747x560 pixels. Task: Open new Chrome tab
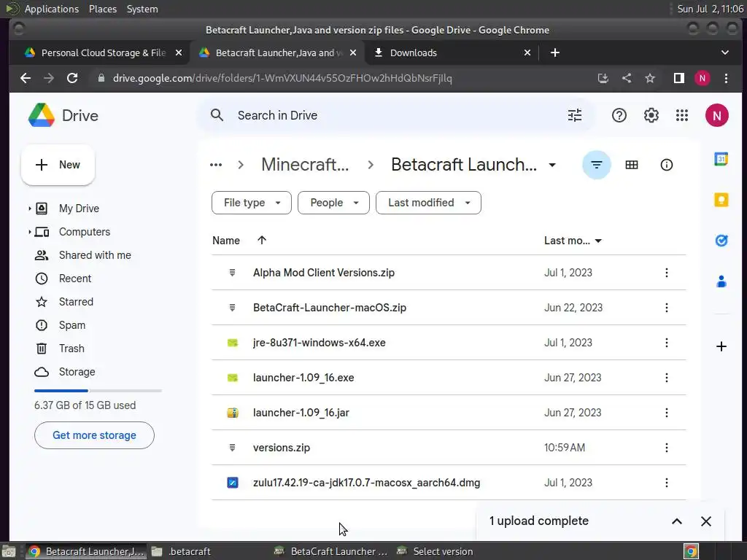tap(554, 52)
